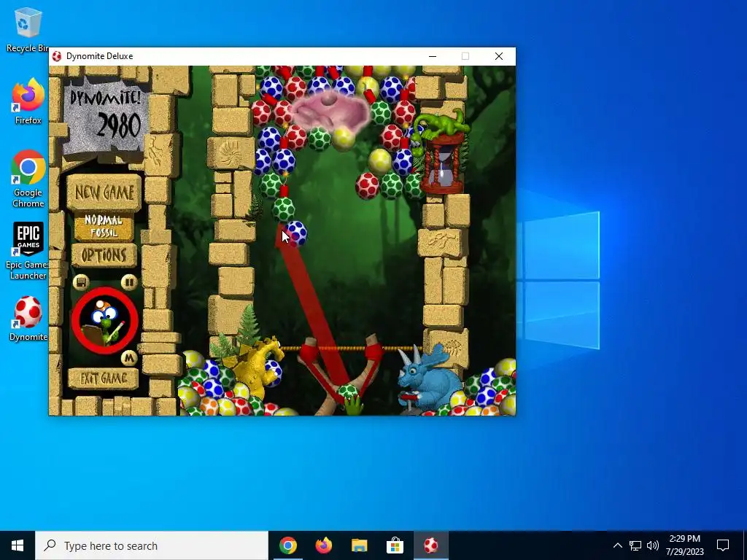This screenshot has width=747, height=560.
Task: Open Windows Start menu
Action: click(18, 545)
